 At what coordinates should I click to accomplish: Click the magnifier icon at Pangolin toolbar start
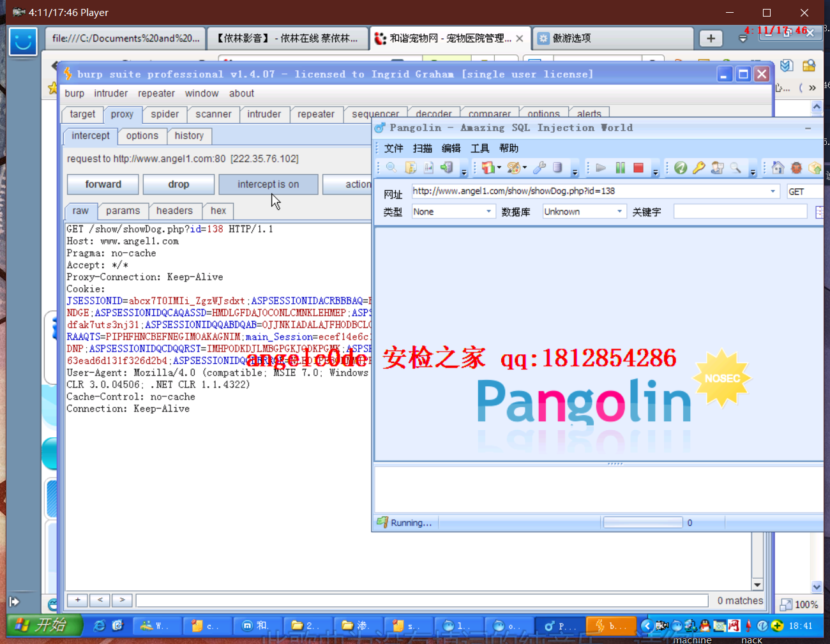click(391, 168)
